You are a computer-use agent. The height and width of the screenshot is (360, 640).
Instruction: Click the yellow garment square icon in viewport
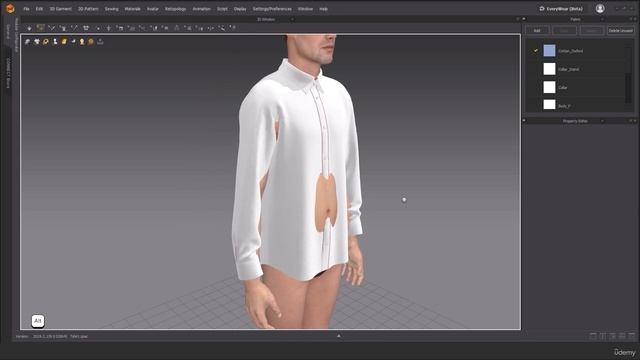(x=64, y=42)
